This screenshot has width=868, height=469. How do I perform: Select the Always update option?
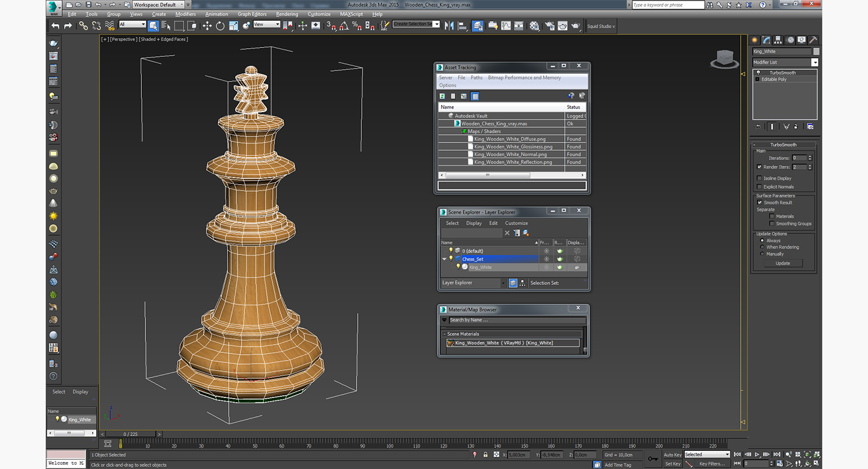coord(762,240)
